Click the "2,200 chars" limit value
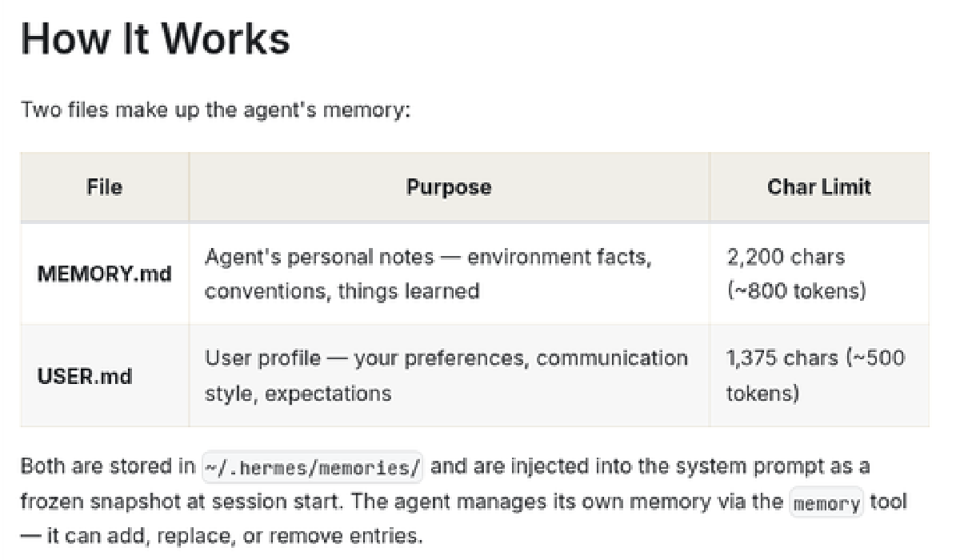 pos(786,258)
